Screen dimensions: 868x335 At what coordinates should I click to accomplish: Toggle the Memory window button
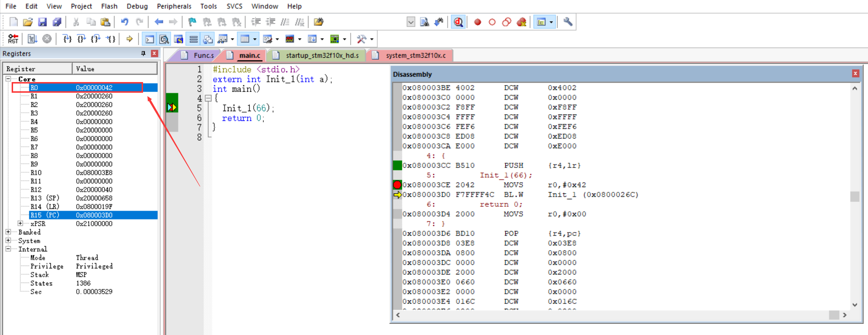(x=245, y=39)
